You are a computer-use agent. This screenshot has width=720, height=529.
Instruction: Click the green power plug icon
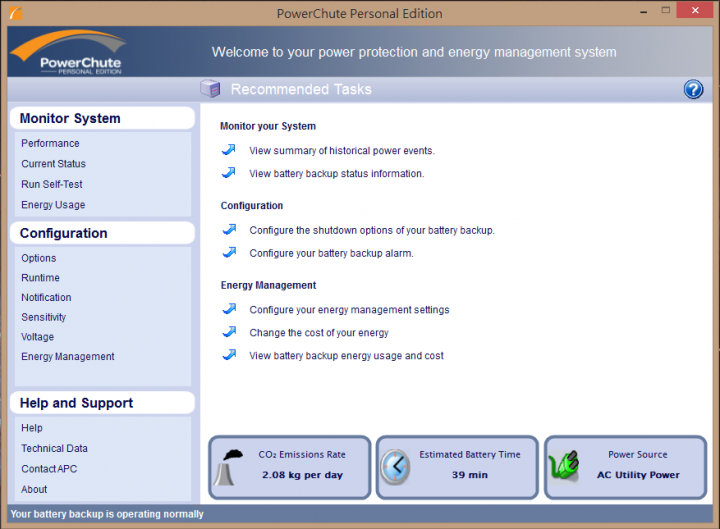564,465
